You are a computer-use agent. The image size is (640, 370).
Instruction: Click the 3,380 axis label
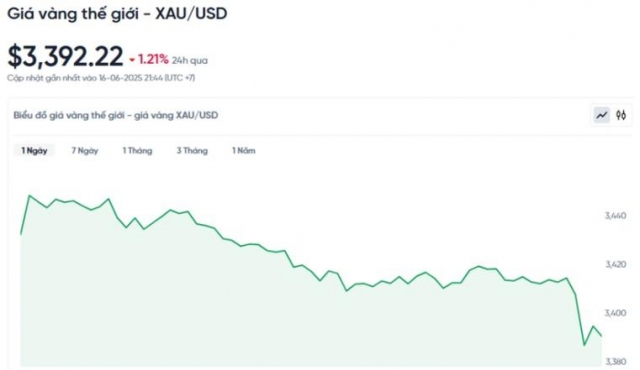(615, 361)
